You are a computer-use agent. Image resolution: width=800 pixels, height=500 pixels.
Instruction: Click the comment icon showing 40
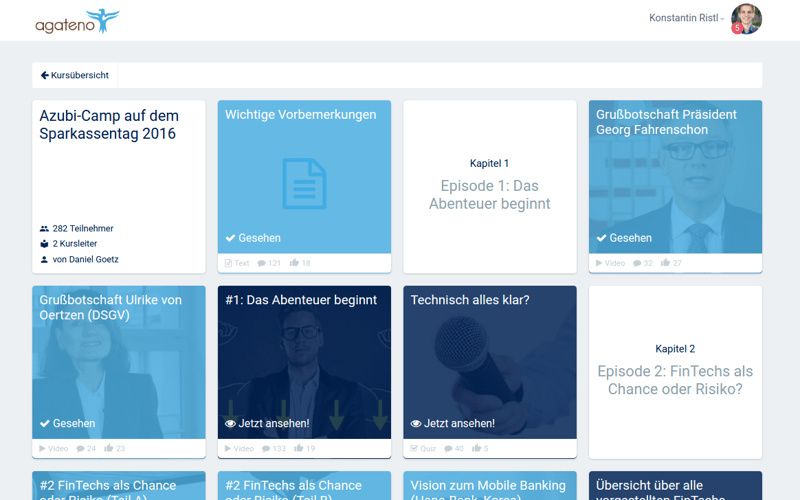pyautogui.click(x=448, y=449)
